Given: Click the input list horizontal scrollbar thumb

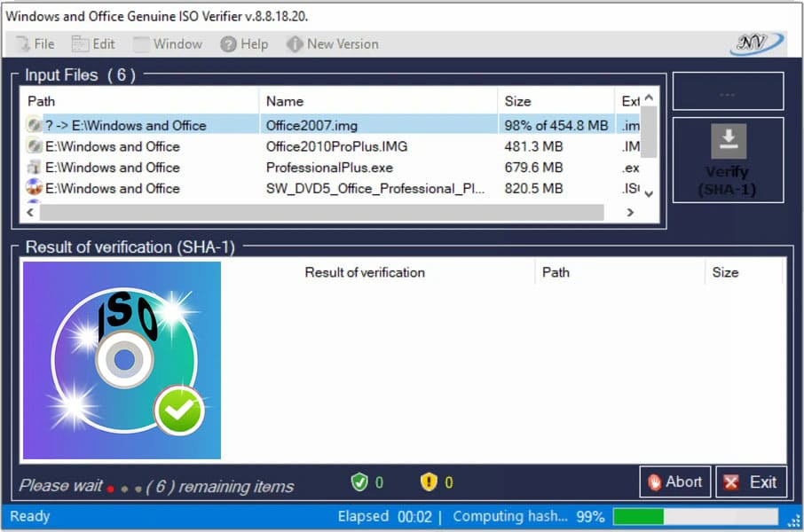Looking at the screenshot, I should (322, 212).
